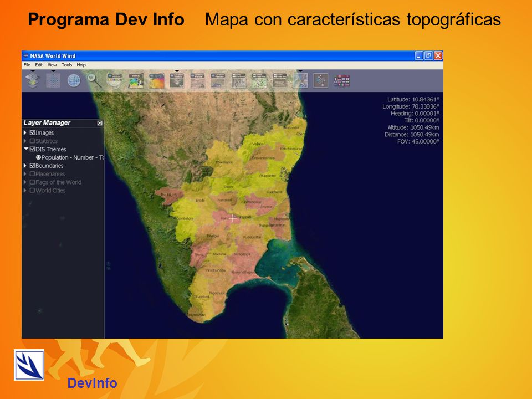Enable the Flags of the World checkbox
The height and width of the screenshot is (399, 532).
tap(32, 182)
